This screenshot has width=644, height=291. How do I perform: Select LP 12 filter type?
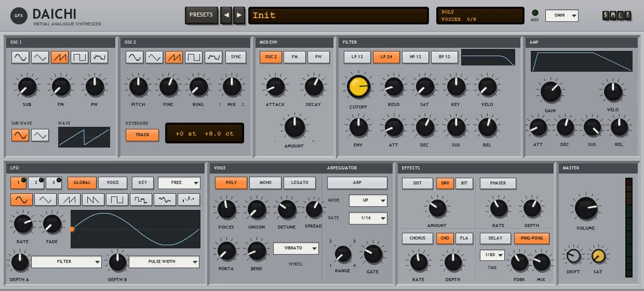tap(357, 57)
